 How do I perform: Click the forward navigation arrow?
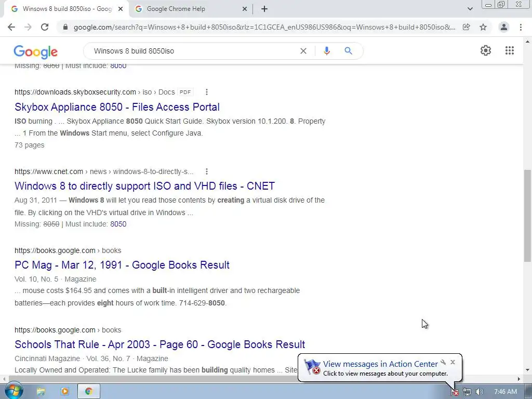(x=28, y=27)
